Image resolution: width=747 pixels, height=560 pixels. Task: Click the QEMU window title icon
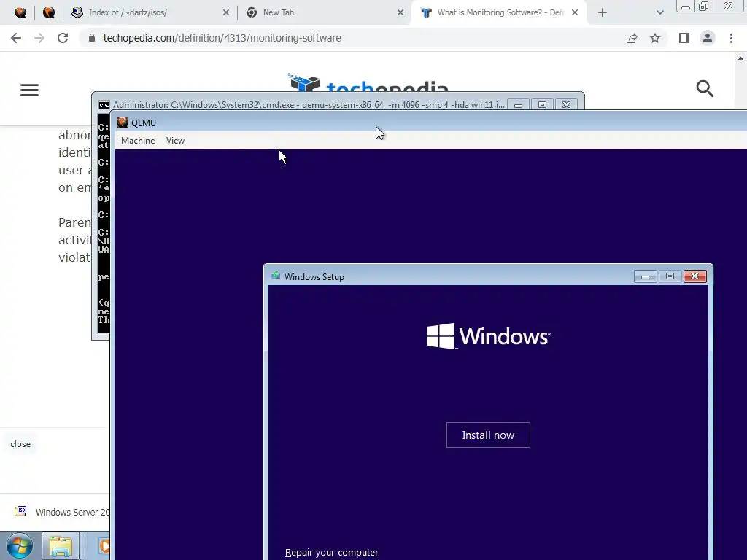pos(123,122)
